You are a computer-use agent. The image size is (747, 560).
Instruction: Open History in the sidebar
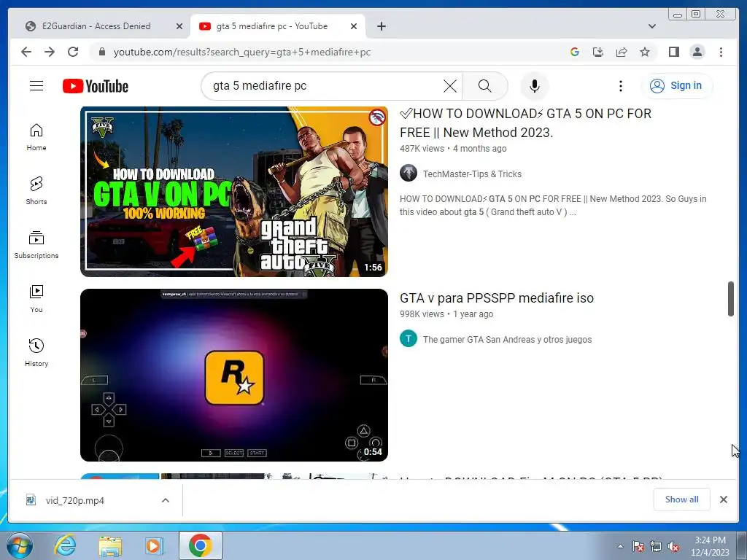[36, 352]
